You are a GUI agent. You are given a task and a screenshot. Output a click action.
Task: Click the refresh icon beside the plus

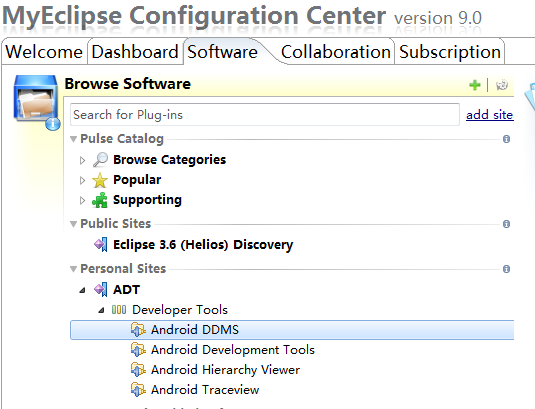coord(502,85)
